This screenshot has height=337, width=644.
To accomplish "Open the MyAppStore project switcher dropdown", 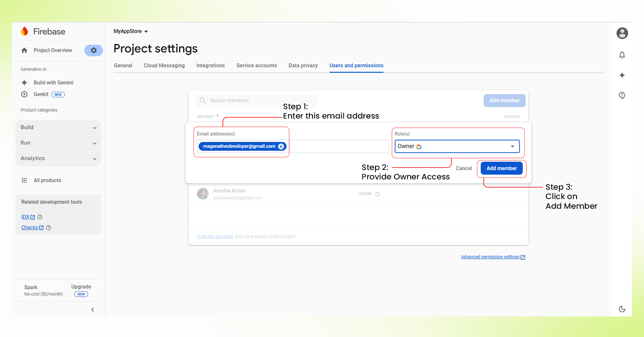I will click(x=131, y=31).
